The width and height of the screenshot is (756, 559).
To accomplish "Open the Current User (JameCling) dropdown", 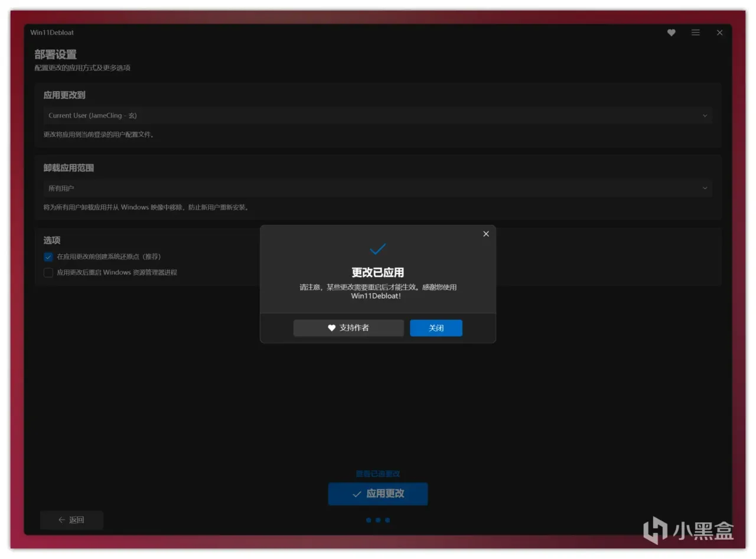I will 377,115.
